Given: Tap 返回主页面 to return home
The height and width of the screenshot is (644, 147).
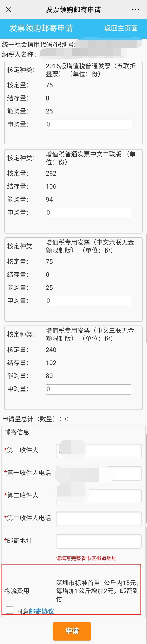Looking at the screenshot, I should (x=121, y=28).
